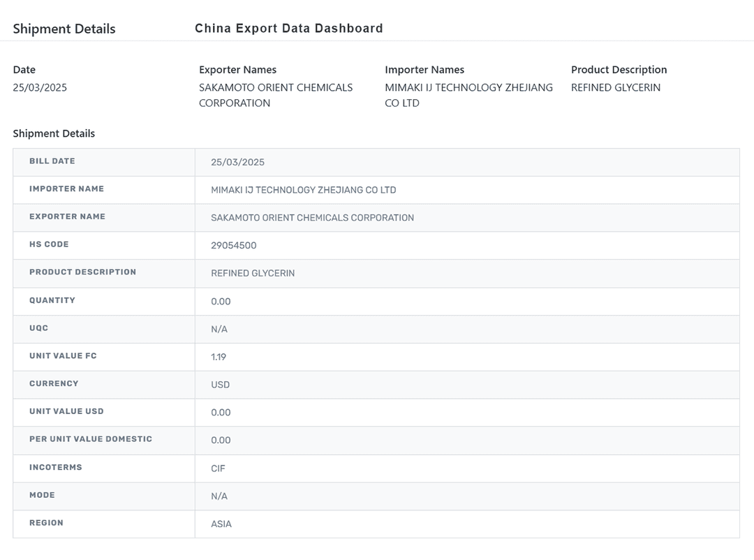Select the date value under the Date label
The height and width of the screenshot is (560, 754).
[x=40, y=88]
